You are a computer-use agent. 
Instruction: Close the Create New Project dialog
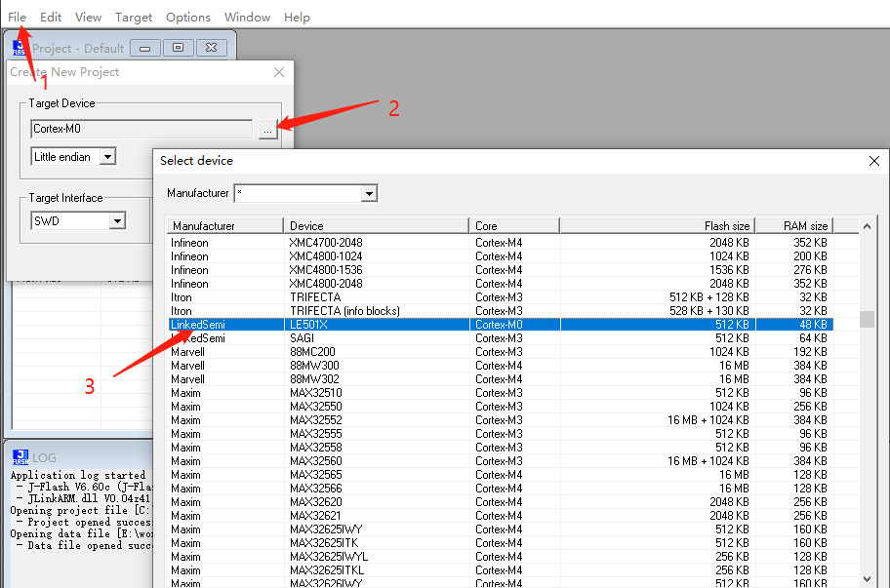(x=279, y=72)
